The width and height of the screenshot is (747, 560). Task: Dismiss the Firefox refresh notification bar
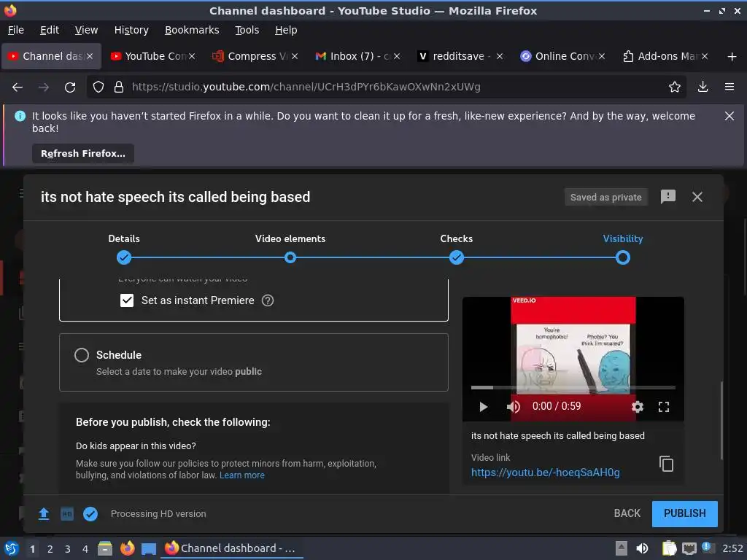pyautogui.click(x=729, y=116)
